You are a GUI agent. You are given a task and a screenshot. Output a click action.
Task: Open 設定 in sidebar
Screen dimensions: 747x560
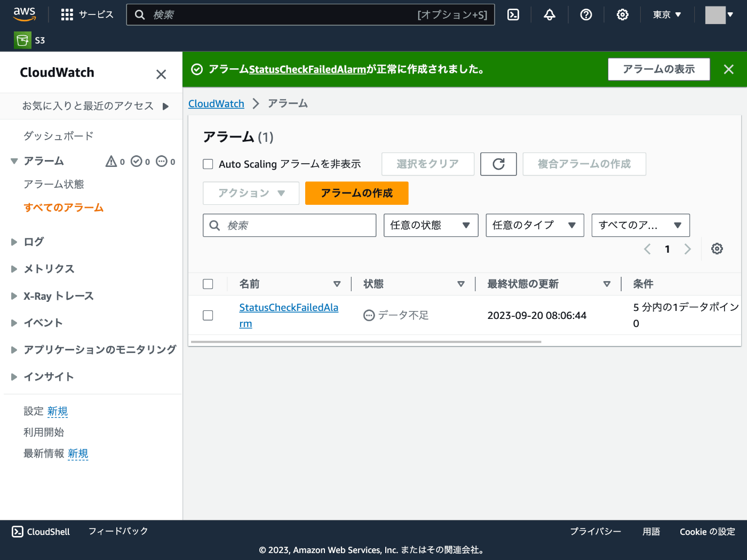34,411
